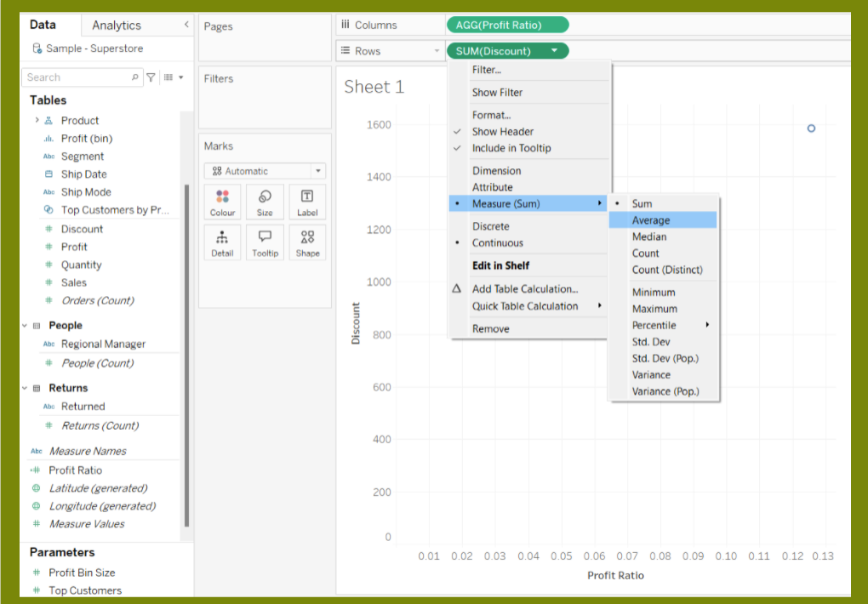868x604 pixels.
Task: Click the Product hierarchy icon
Action: (x=49, y=120)
